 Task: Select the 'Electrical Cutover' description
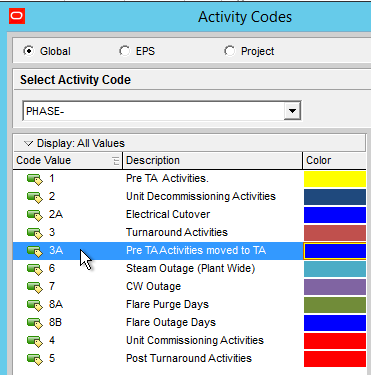click(x=168, y=214)
